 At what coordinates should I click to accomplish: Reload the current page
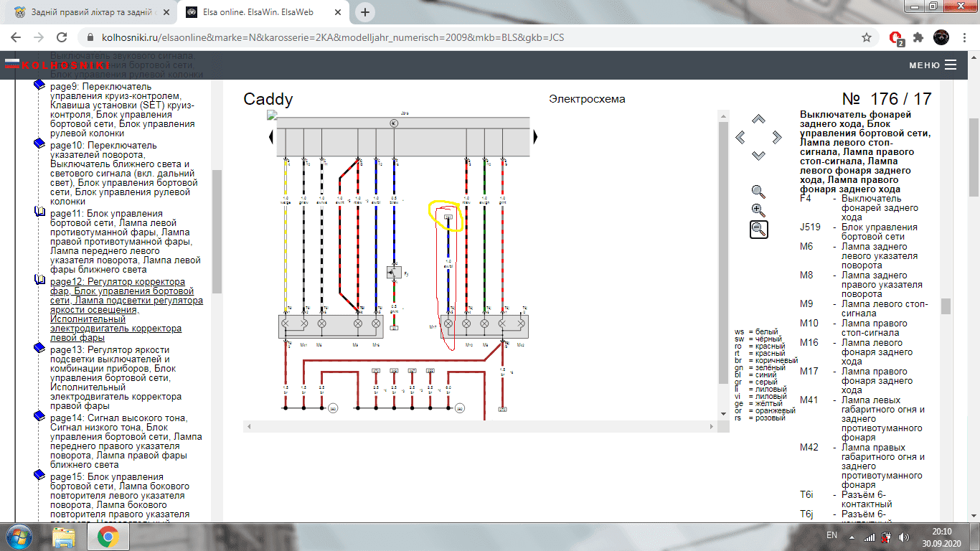(62, 37)
